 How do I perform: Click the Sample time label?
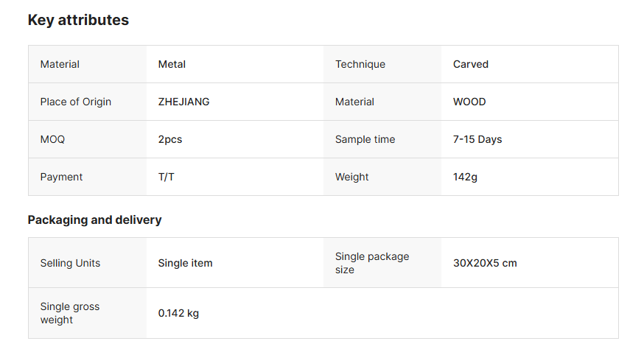365,139
